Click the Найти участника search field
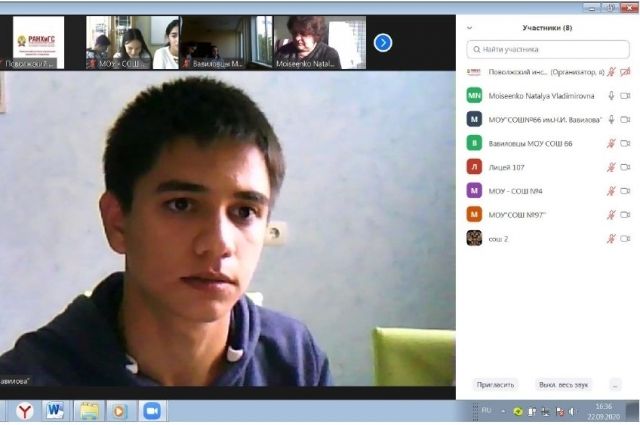 (548, 48)
